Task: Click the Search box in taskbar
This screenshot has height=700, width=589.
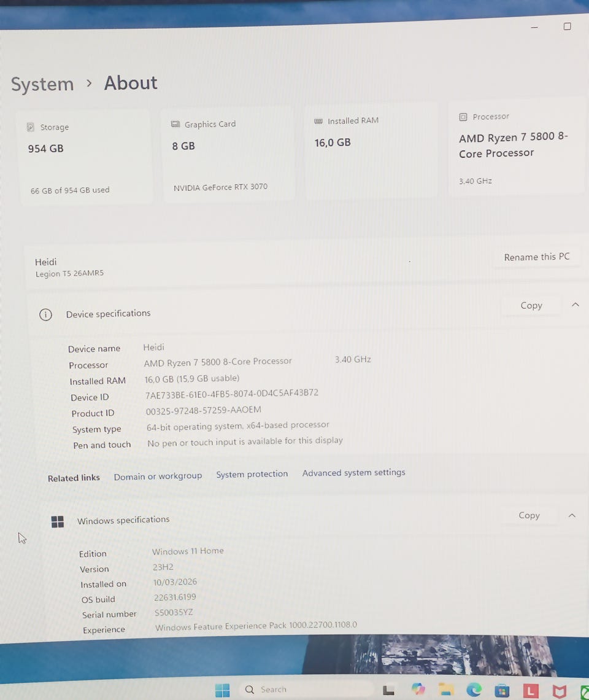Action: coord(306,690)
